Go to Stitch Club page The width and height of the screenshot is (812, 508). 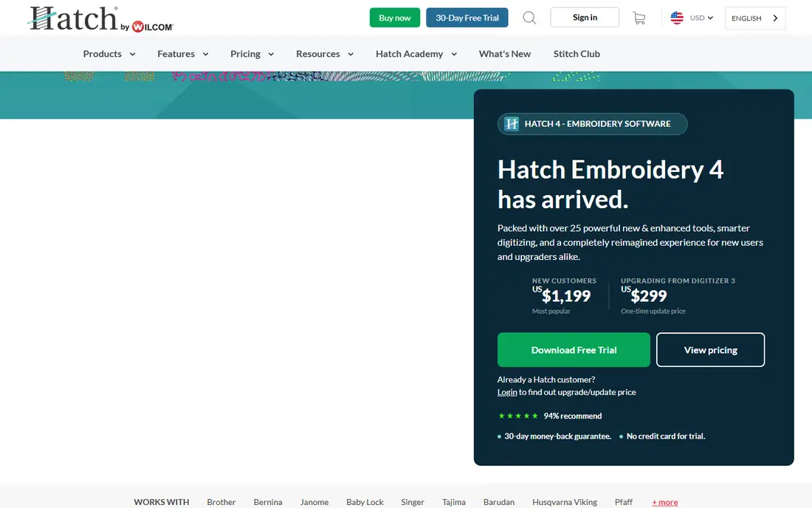[x=577, y=54]
